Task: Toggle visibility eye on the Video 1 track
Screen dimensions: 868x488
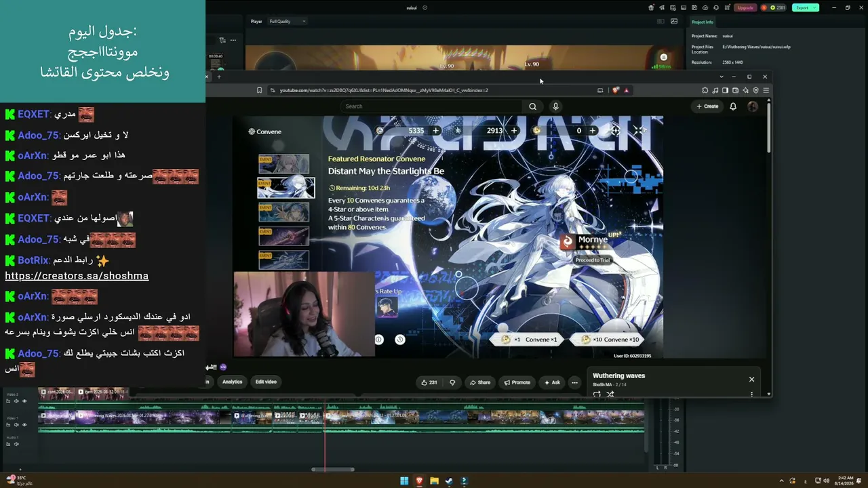Action: pyautogui.click(x=24, y=425)
